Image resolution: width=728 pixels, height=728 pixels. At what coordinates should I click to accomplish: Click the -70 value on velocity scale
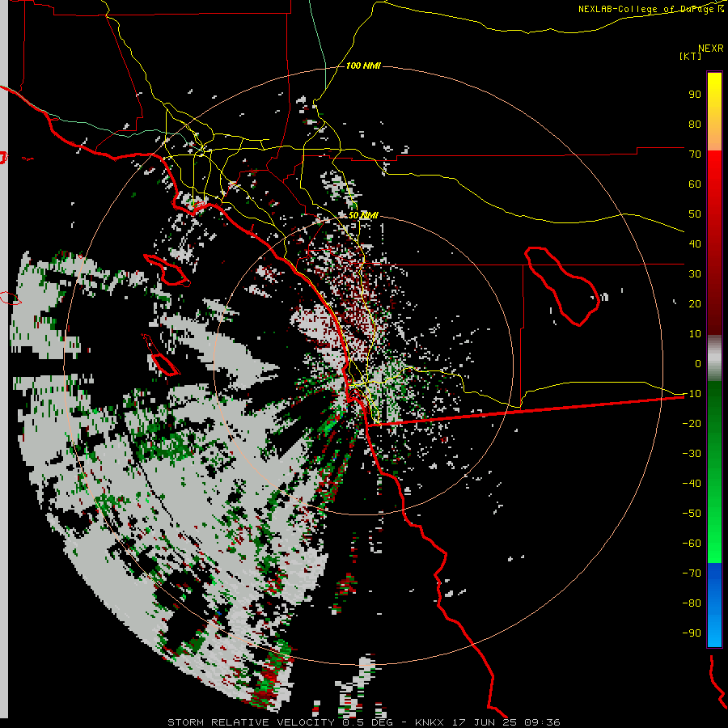coord(692,574)
